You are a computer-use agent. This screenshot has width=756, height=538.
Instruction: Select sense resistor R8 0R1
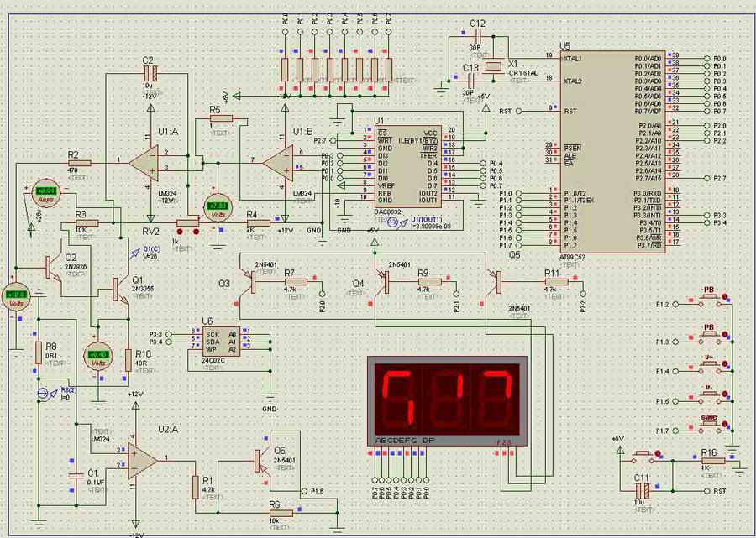(39, 353)
